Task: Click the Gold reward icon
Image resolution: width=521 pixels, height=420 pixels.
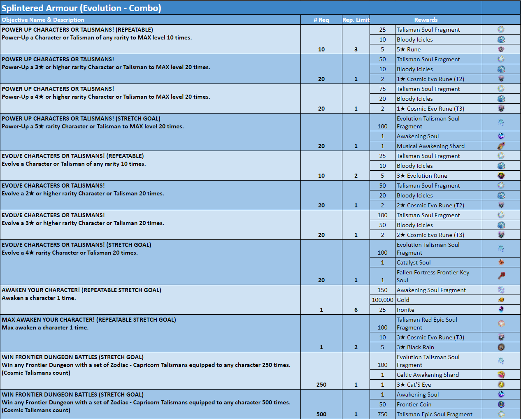Action: [x=501, y=300]
